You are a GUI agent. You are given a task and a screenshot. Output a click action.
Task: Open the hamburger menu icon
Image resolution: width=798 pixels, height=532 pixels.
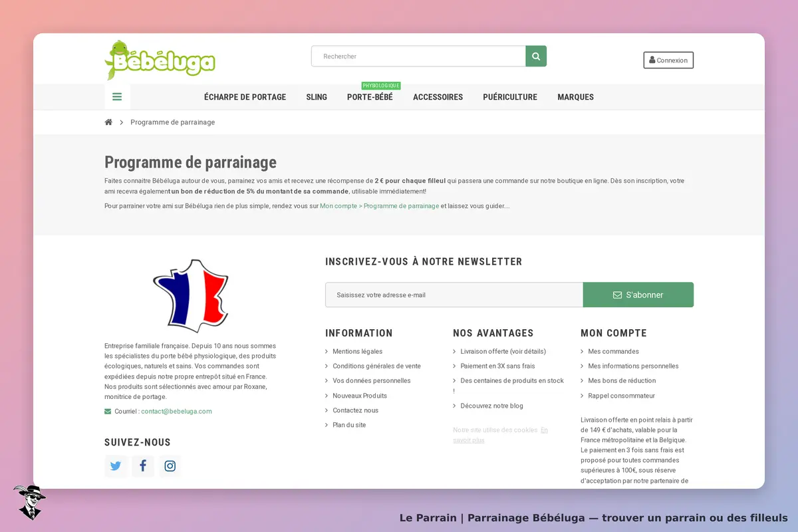tap(117, 96)
